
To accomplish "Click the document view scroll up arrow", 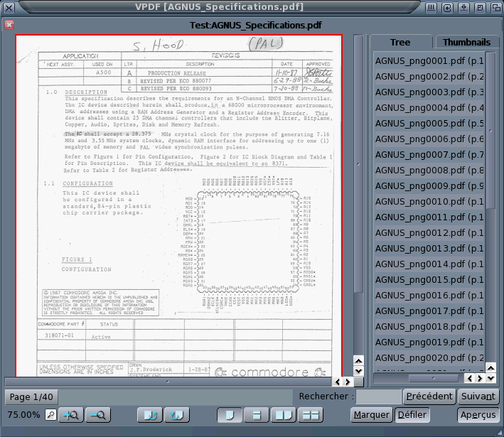I will click(359, 361).
